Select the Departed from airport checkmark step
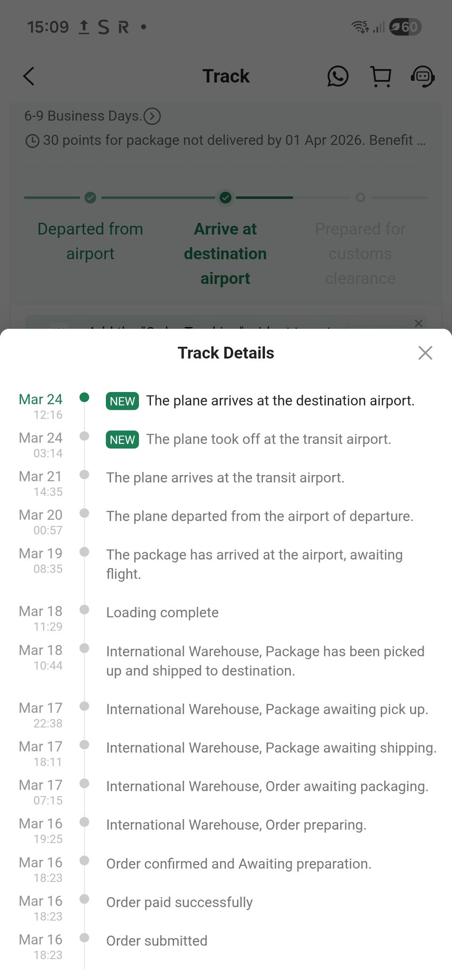The height and width of the screenshot is (980, 452). tap(90, 198)
